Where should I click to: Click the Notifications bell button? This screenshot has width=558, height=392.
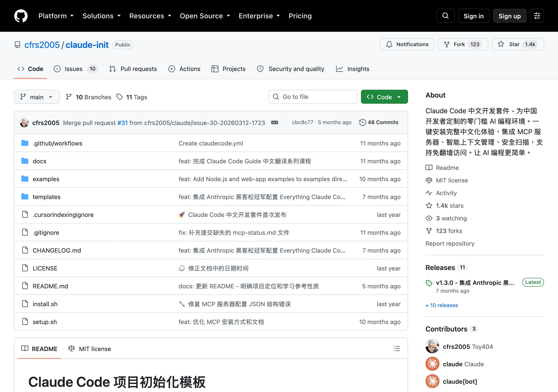point(407,44)
